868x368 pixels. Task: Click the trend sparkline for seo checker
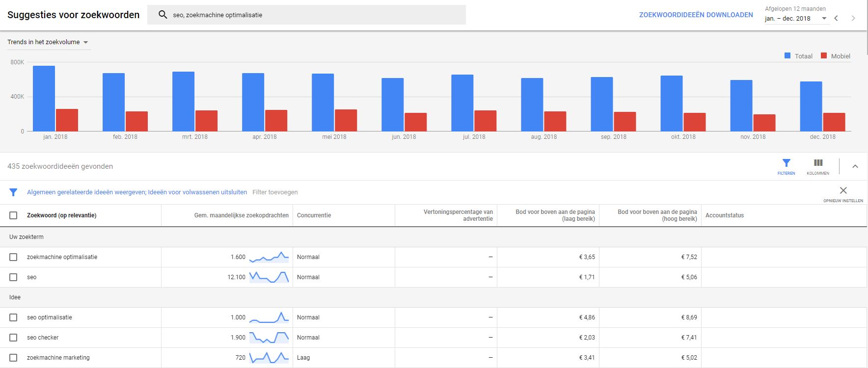(x=269, y=338)
